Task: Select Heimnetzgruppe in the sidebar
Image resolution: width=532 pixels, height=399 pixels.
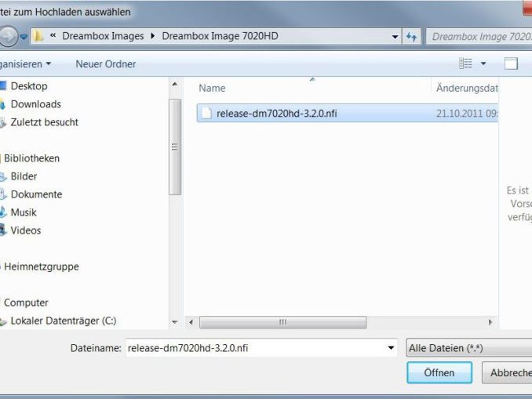Action: click(42, 267)
